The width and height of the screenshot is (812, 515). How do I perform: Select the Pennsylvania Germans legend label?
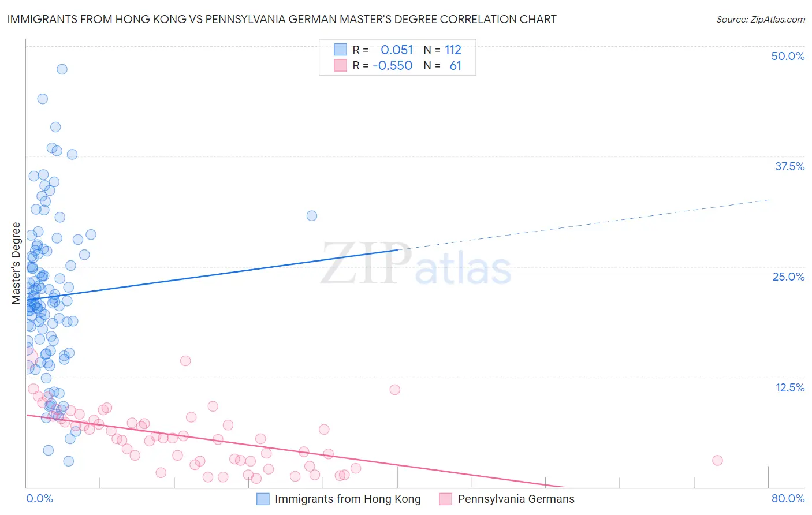pos(516,499)
